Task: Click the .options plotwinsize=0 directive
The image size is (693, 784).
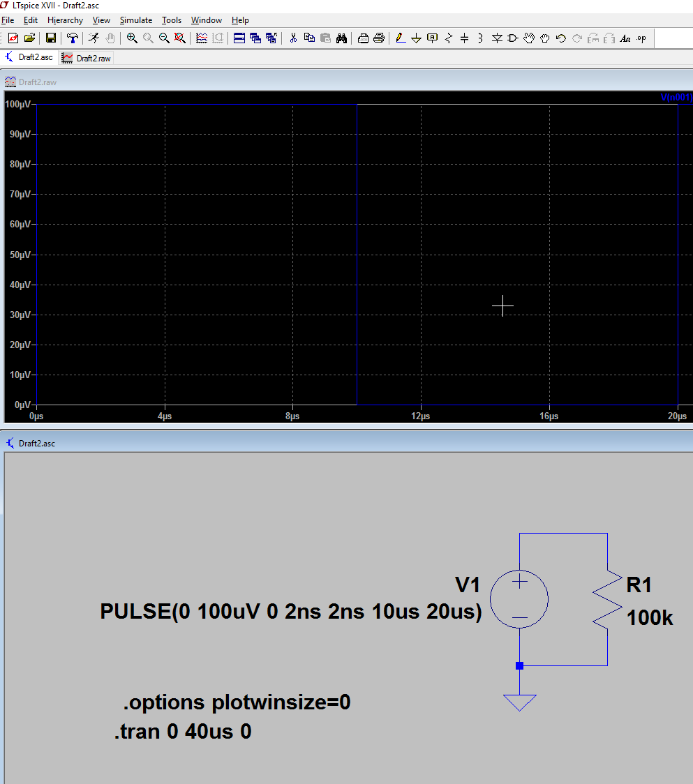Action: [237, 702]
